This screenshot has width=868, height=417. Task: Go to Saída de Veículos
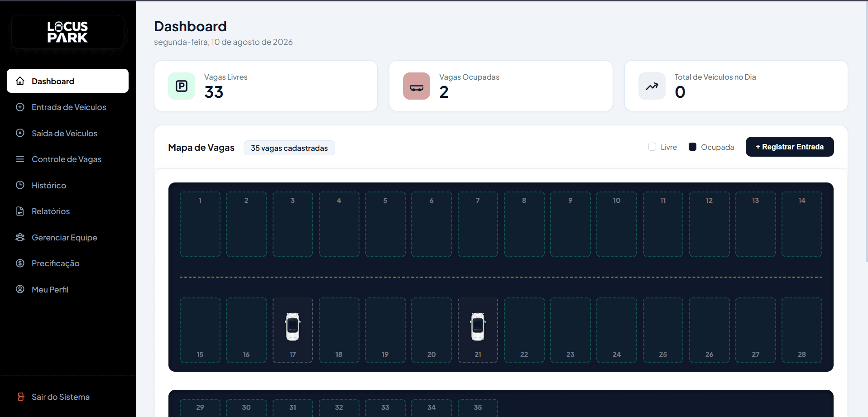(x=67, y=133)
